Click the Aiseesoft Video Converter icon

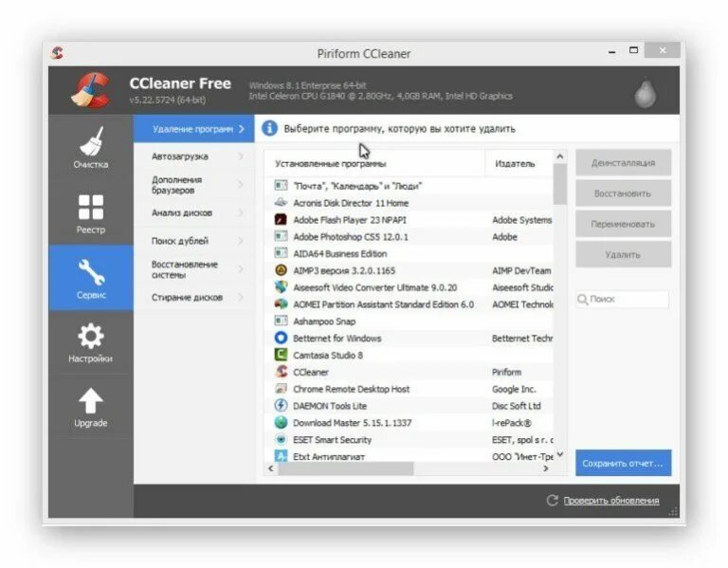pyautogui.click(x=281, y=287)
